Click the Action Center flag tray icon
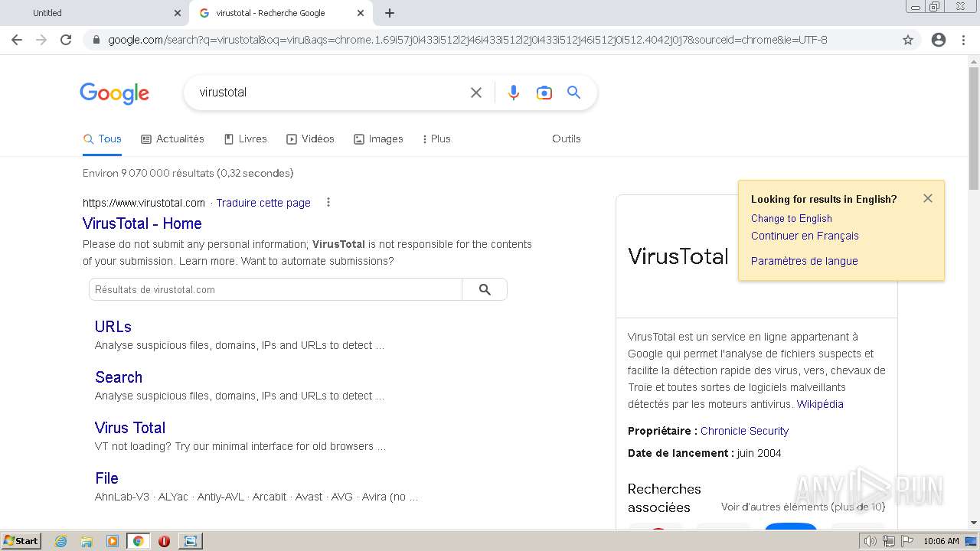This screenshot has height=551, width=980. coord(906,541)
